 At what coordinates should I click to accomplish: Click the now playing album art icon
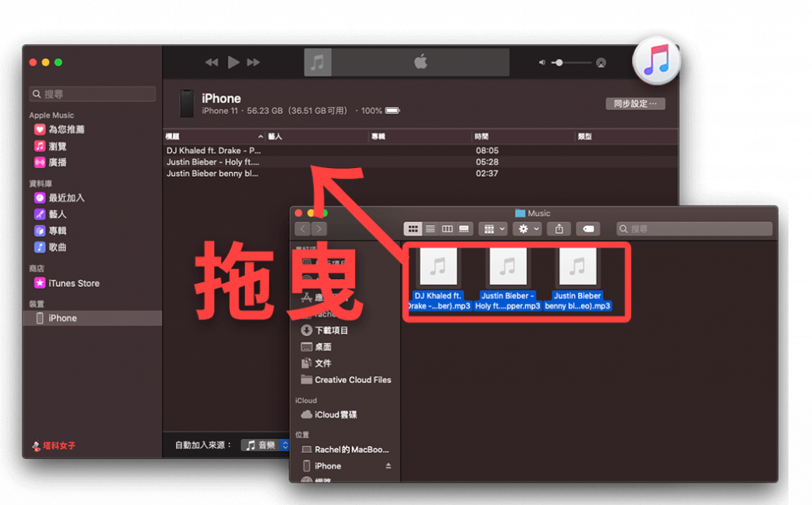pyautogui.click(x=317, y=63)
